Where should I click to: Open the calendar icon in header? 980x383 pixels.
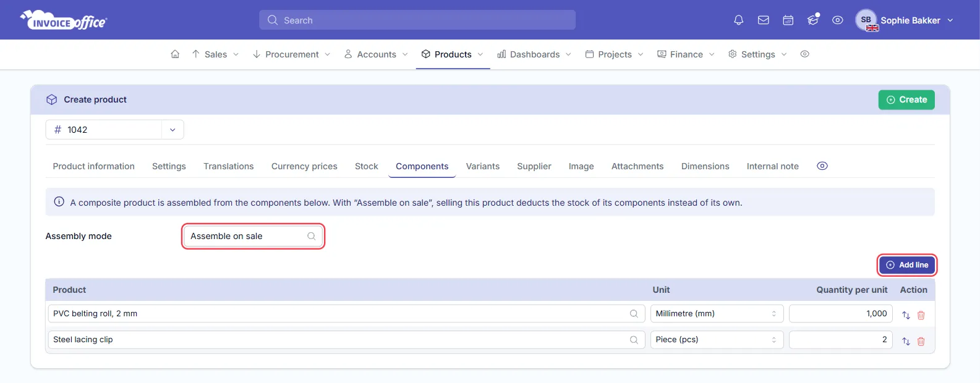click(x=788, y=20)
